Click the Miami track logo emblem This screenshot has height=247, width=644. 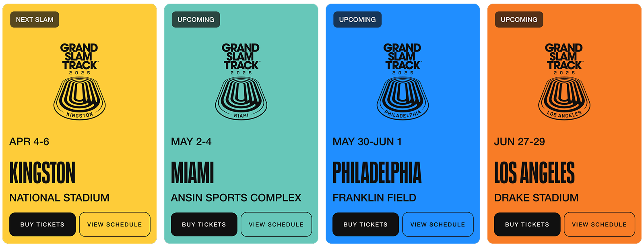[x=241, y=82]
